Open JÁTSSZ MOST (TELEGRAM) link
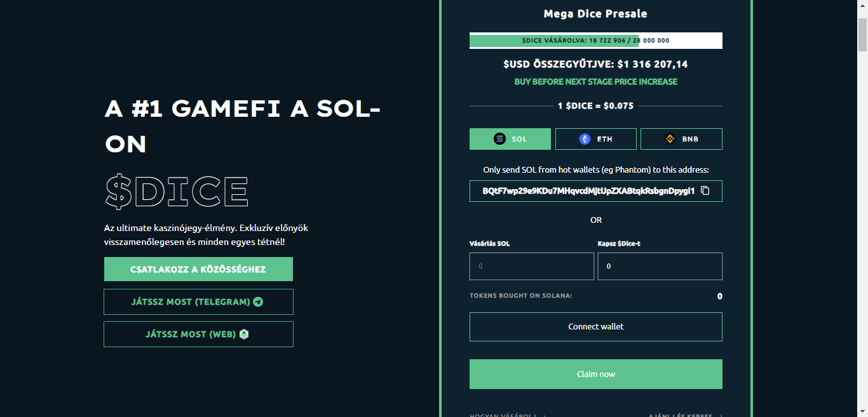Viewport: 868px width, 417px height. [x=198, y=301]
